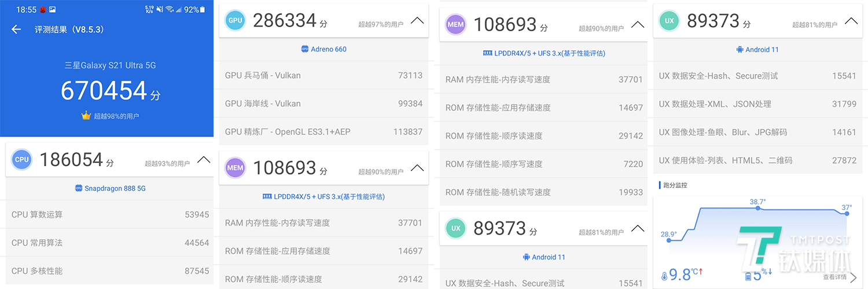Tap value 7220 in ROM 顺序写速度 row
This screenshot has height=289, width=868.
(633, 164)
